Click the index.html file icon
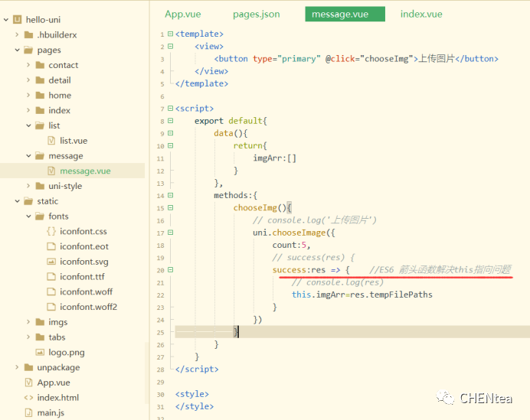530x420 pixels. [x=28, y=398]
